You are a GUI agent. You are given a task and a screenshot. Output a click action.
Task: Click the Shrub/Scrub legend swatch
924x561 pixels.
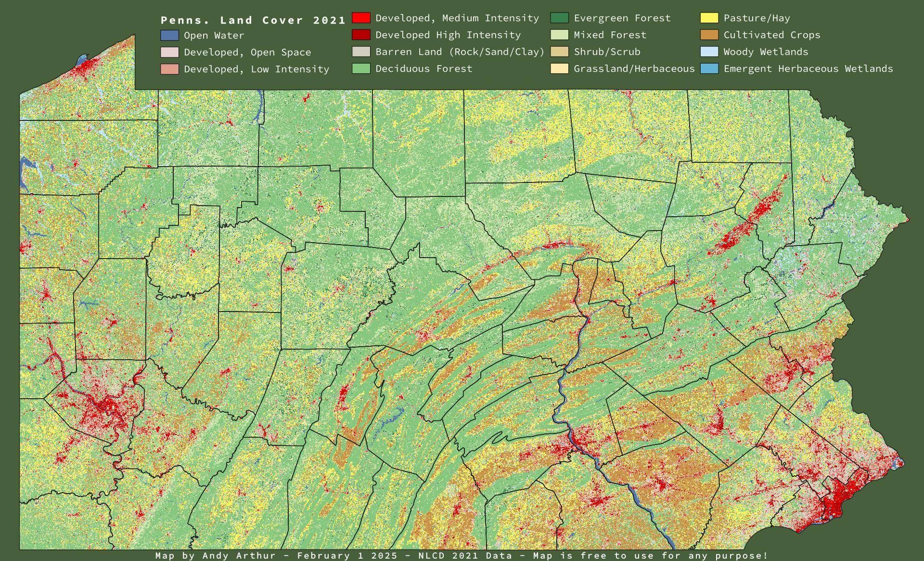coord(559,52)
